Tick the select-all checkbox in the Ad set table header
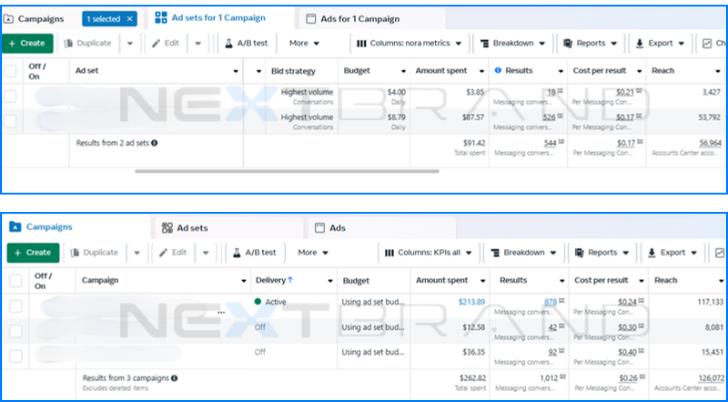 pyautogui.click(x=10, y=70)
